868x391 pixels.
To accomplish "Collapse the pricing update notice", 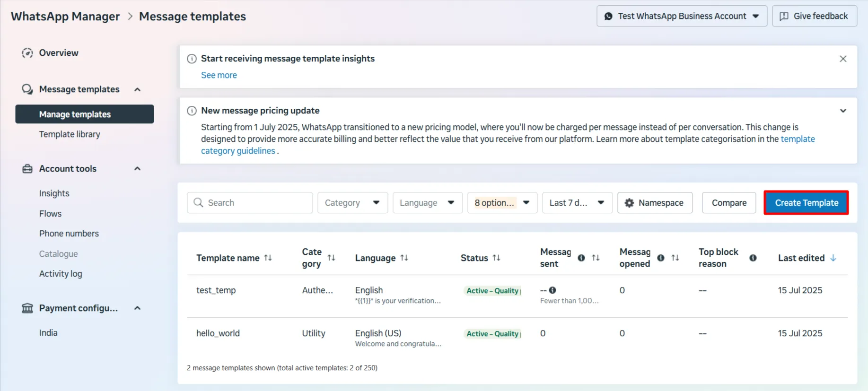I will [843, 111].
